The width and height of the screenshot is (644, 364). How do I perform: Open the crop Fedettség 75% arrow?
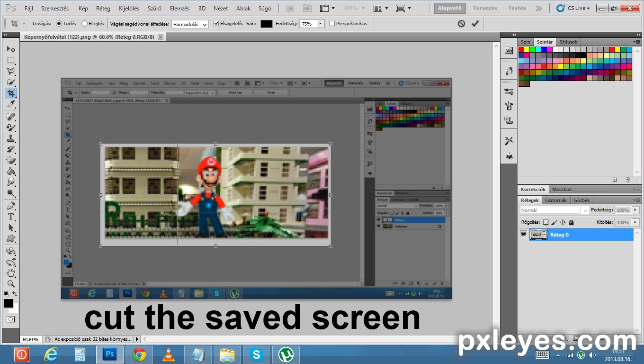coord(320,24)
